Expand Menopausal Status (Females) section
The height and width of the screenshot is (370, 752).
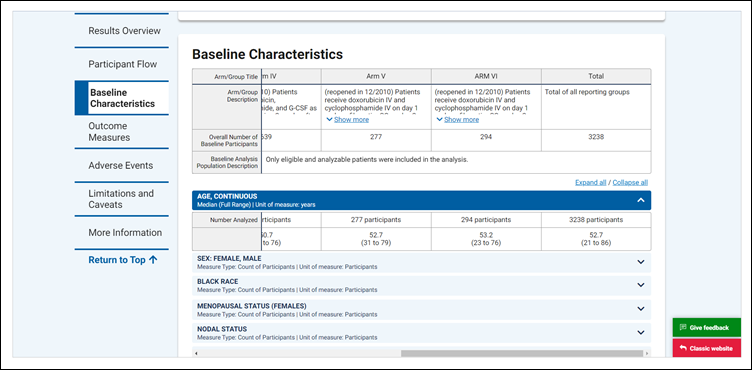[x=422, y=310]
